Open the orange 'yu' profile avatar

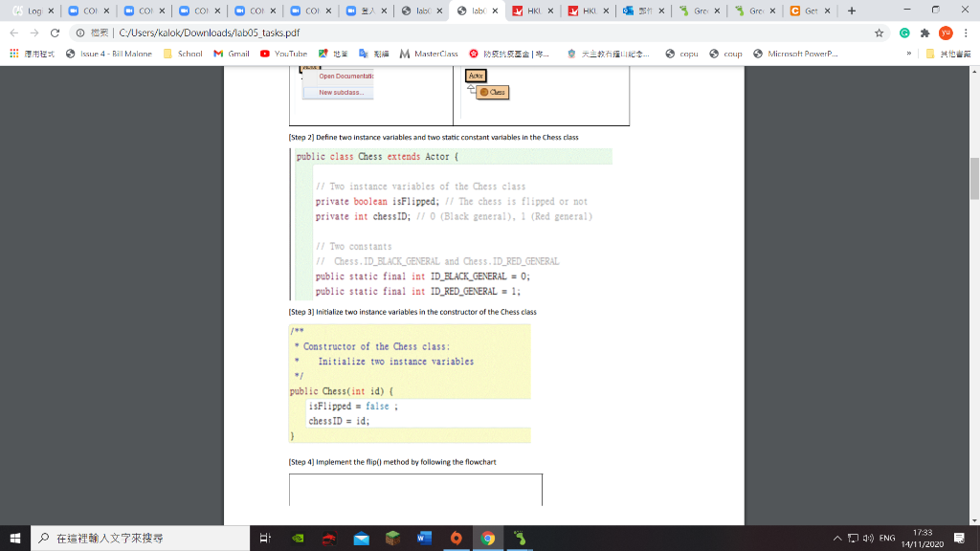point(946,33)
